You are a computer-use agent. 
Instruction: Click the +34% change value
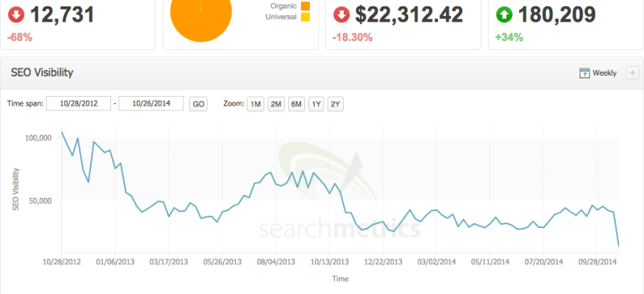click(509, 37)
